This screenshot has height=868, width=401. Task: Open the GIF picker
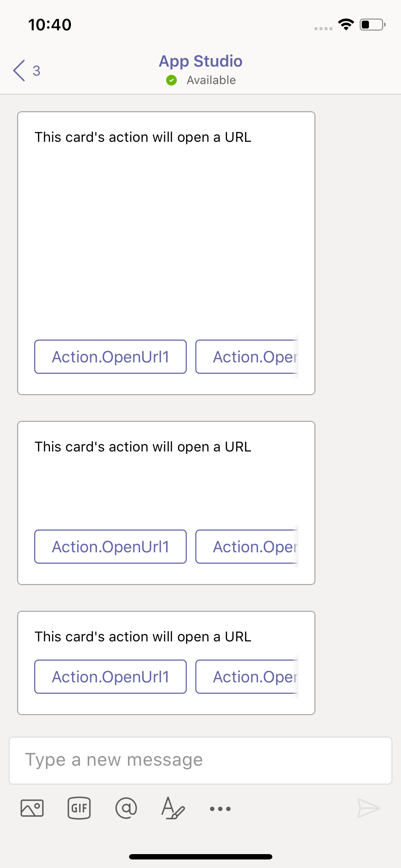(x=78, y=808)
